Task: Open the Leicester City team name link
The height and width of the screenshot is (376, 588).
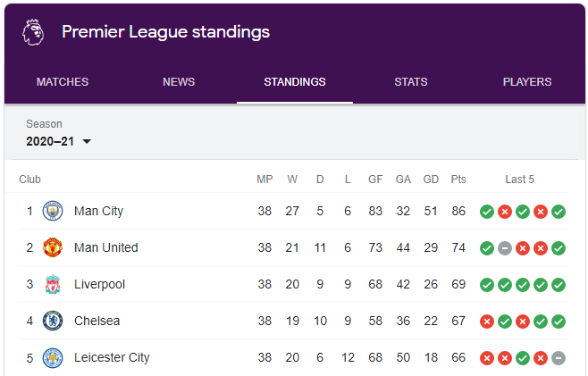Action: coord(112,357)
